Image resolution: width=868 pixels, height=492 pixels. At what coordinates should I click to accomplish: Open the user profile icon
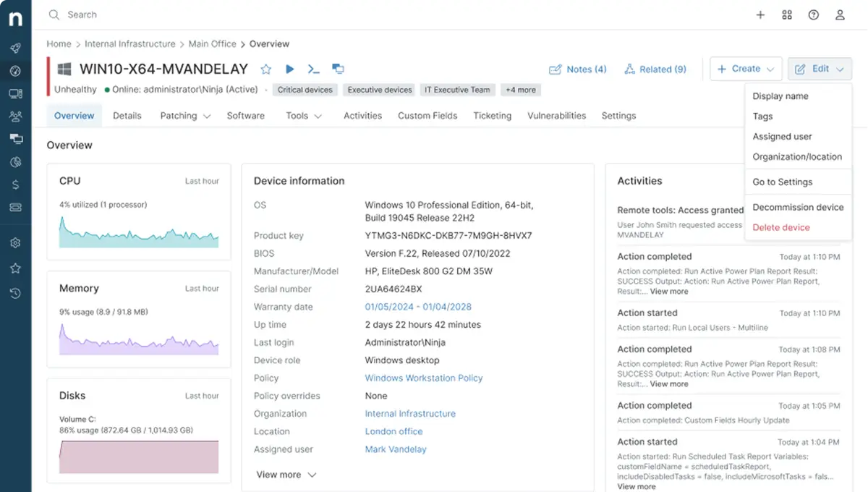[840, 14]
